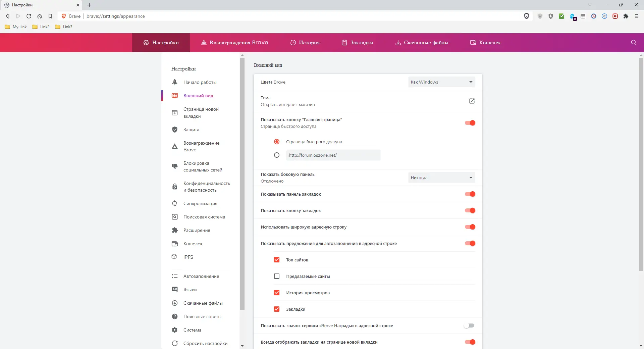Select the Страница быстрого доступа radio option

tap(277, 142)
